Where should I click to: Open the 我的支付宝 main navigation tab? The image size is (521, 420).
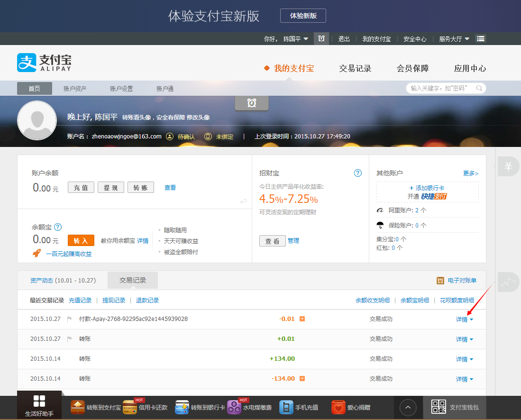tap(294, 68)
